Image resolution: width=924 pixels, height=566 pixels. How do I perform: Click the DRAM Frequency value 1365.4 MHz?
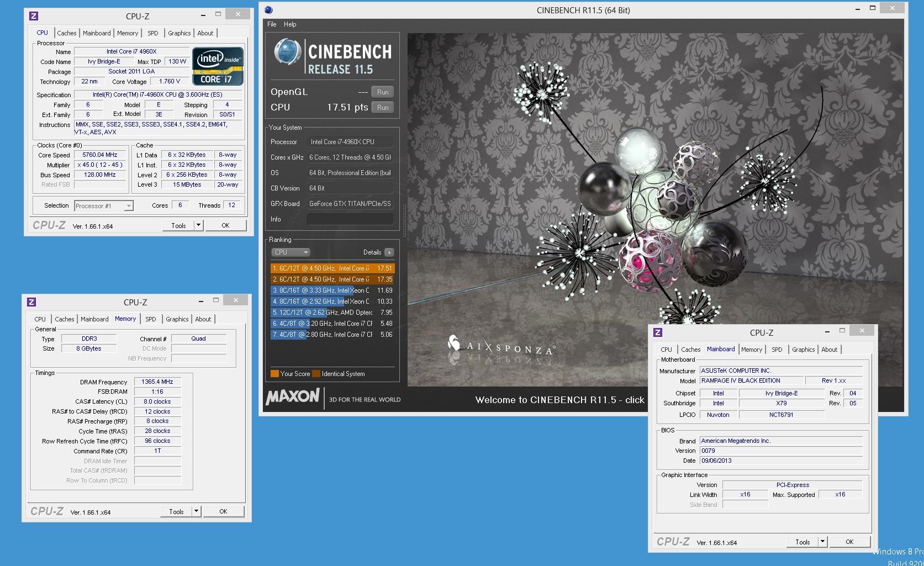click(157, 382)
